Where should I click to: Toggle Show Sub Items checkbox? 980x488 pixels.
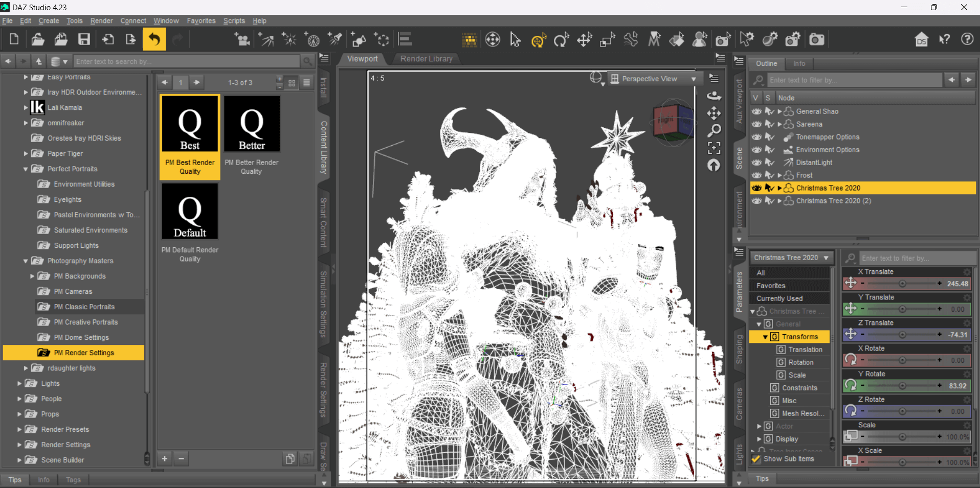756,459
